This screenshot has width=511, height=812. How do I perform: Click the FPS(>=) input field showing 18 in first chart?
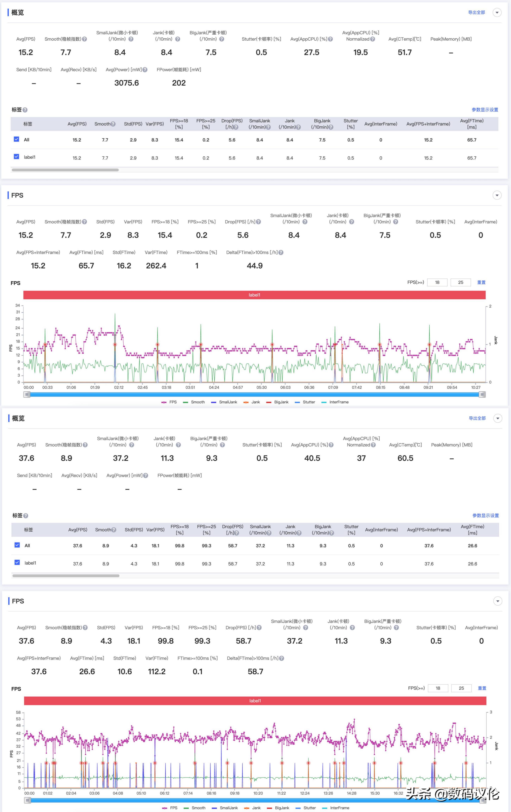[437, 283]
